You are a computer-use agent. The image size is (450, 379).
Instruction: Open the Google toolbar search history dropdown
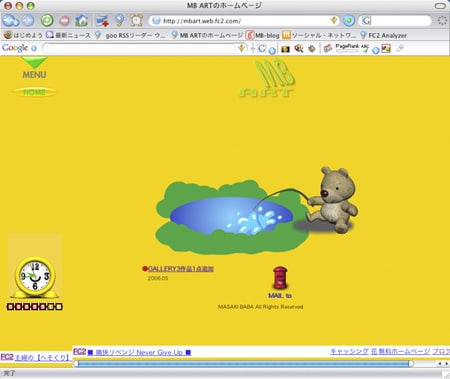click(x=241, y=49)
